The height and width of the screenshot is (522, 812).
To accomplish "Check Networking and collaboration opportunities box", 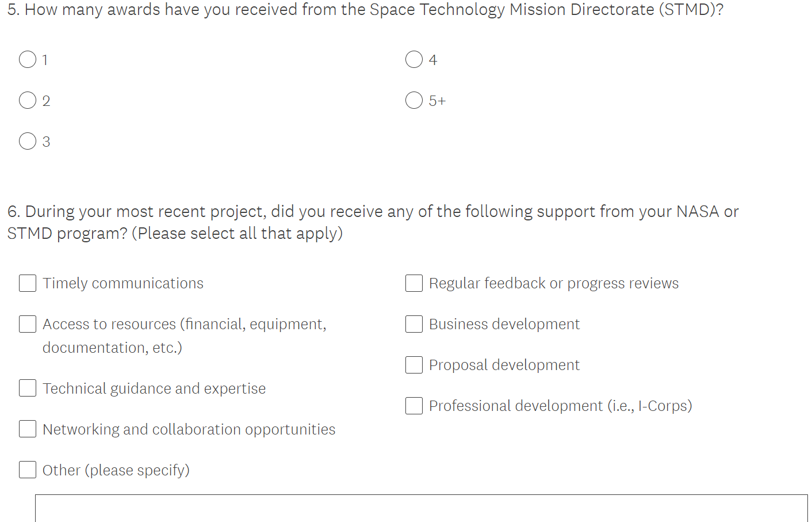I will tap(28, 429).
